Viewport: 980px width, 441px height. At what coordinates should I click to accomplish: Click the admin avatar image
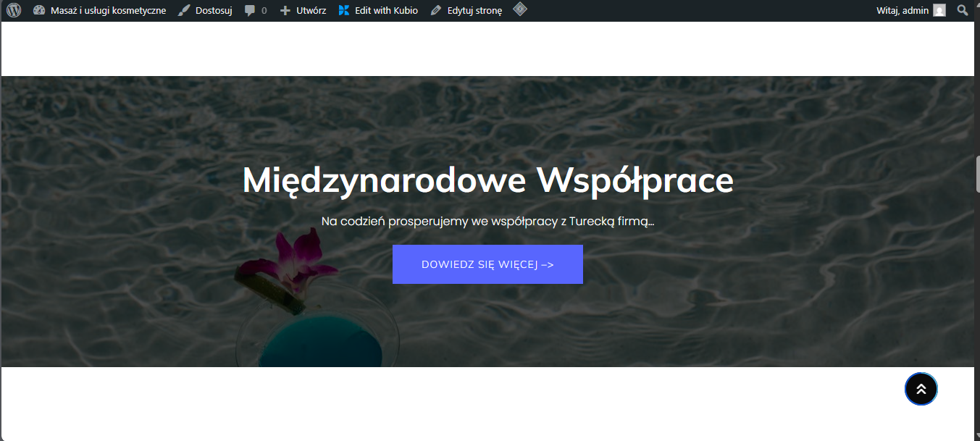click(x=939, y=10)
